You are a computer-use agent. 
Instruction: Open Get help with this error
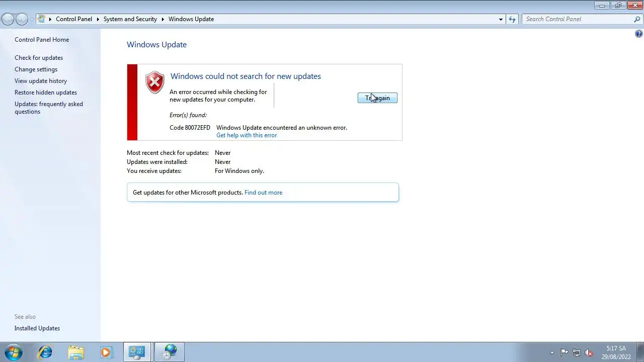pos(247,135)
